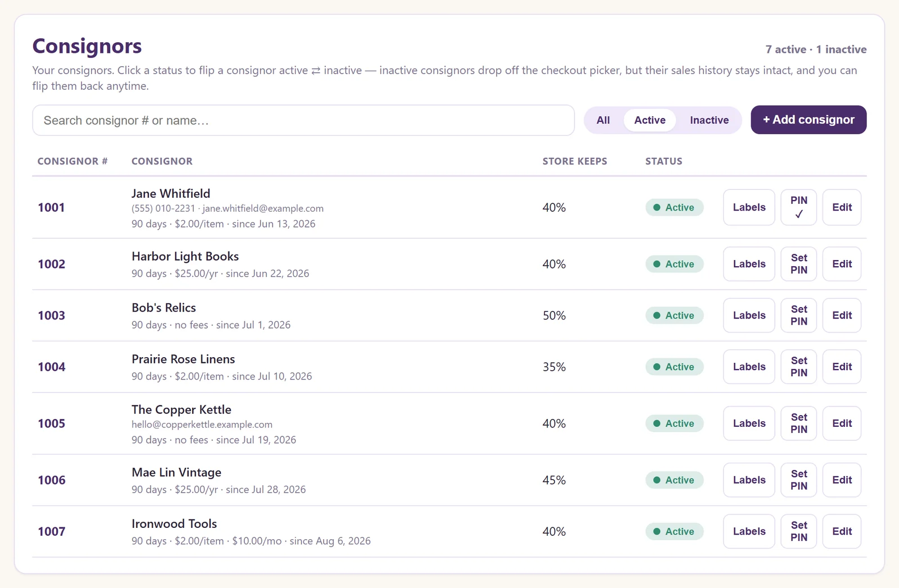Open Labels for The Copper Kettle
This screenshot has height=588, width=899.
(749, 423)
